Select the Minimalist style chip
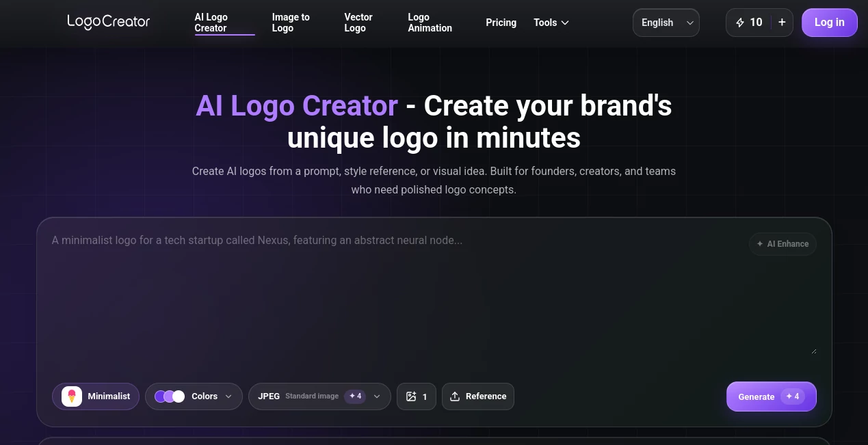The image size is (868, 445). [96, 396]
